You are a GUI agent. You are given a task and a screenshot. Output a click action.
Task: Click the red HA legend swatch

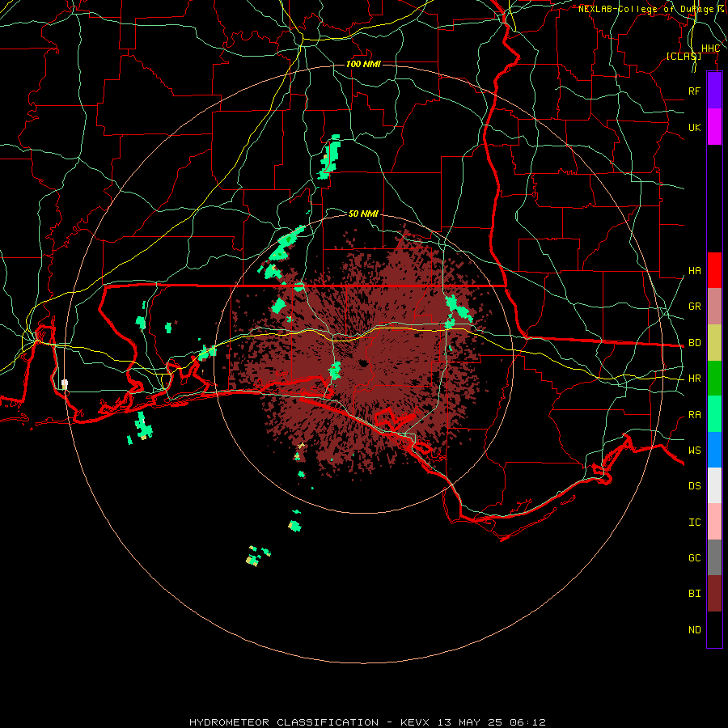point(714,270)
